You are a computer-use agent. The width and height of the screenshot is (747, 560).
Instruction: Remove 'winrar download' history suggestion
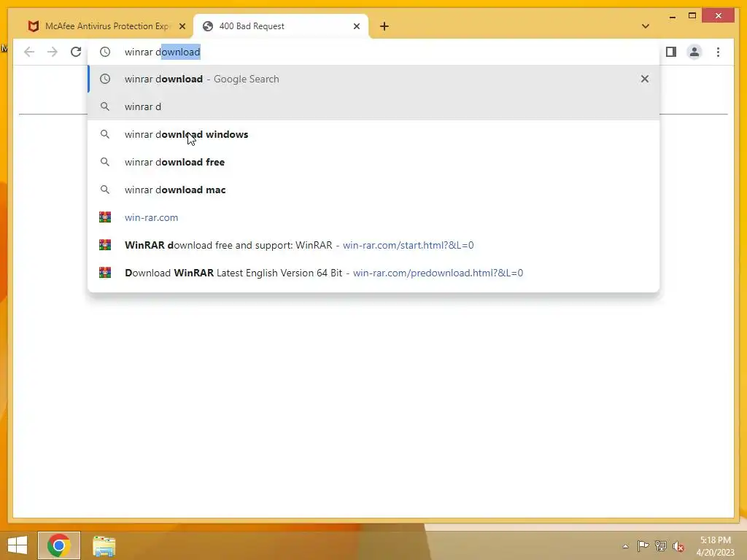tap(645, 79)
